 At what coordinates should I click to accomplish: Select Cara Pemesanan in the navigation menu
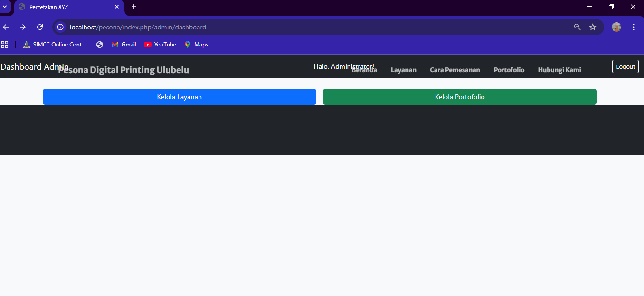pyautogui.click(x=455, y=70)
